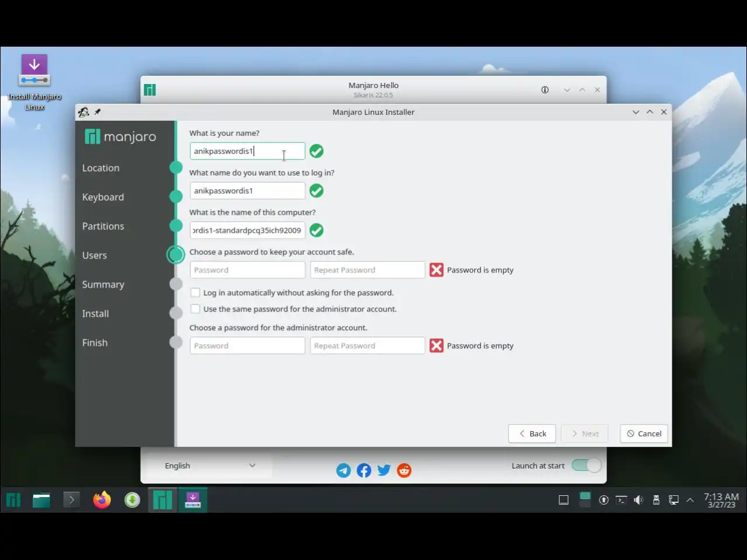This screenshot has height=560, width=747.
Task: Select the Users step in sidebar
Action: (x=95, y=256)
